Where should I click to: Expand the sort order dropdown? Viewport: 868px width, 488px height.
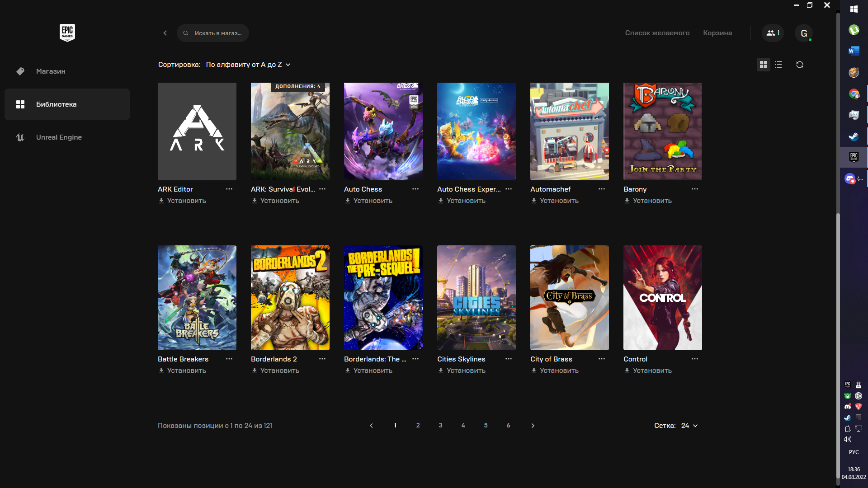coord(248,65)
